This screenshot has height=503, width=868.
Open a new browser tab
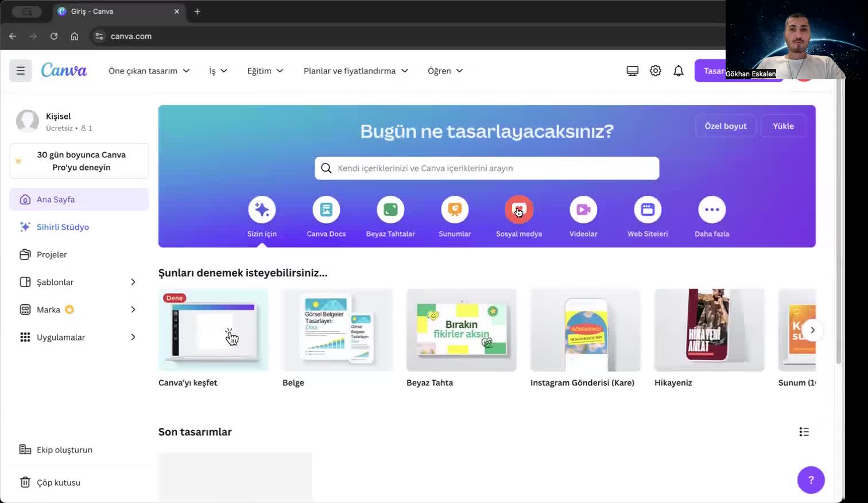coord(197,11)
